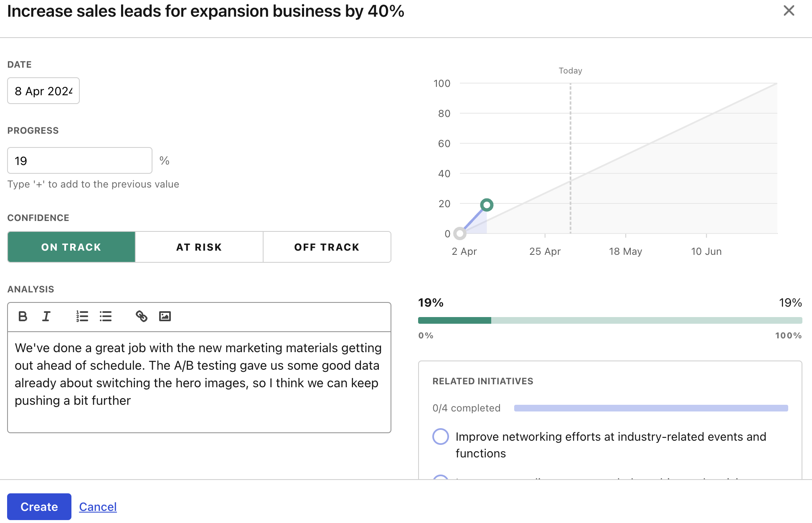Screen dimensions: 812x523
Task: Set confidence to On Track
Action: tap(71, 247)
